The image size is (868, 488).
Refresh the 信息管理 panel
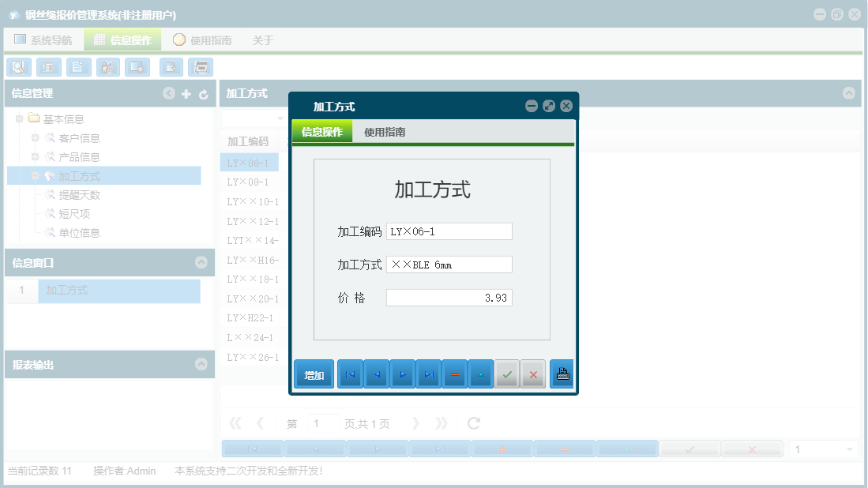203,93
